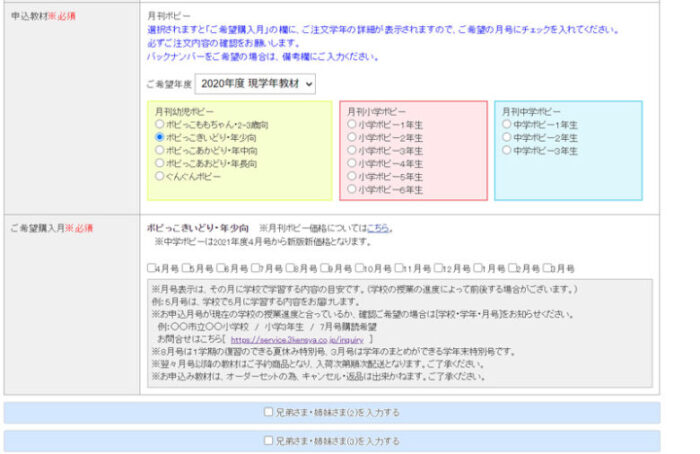The image size is (700, 454).
Task: Tick the 12月号 checkbox
Action: tap(438, 268)
